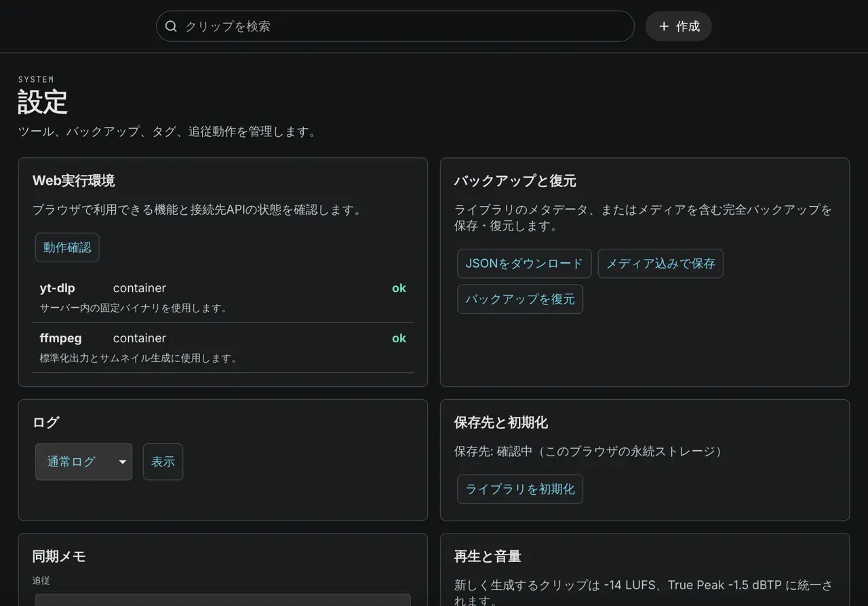The height and width of the screenshot is (606, 868).
Task: Click the 標準化出力とサムネイル生成に使用します description
Action: pyautogui.click(x=138, y=358)
